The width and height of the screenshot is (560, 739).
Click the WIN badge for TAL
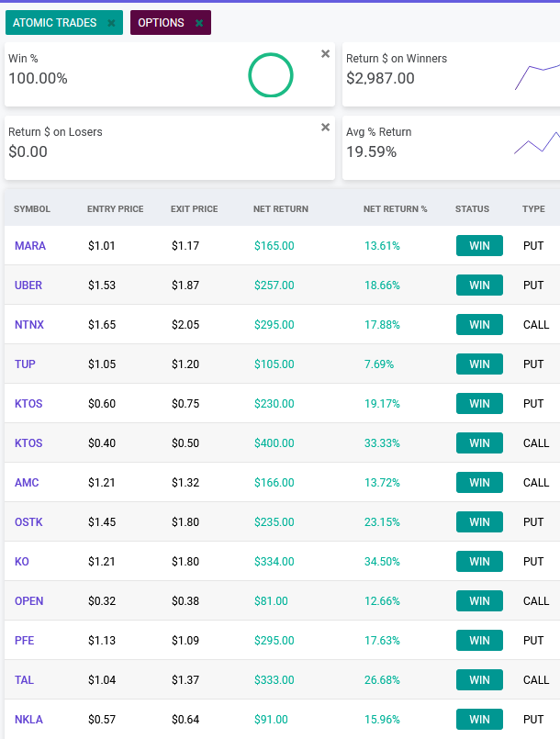tap(479, 680)
